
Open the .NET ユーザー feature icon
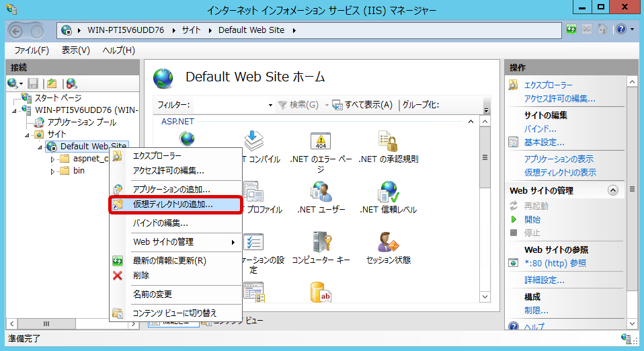(321, 192)
